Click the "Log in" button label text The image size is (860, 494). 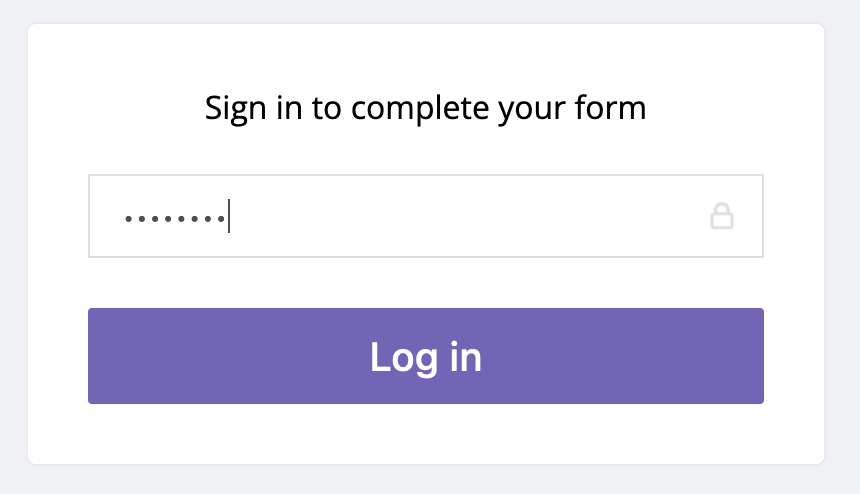(x=425, y=357)
